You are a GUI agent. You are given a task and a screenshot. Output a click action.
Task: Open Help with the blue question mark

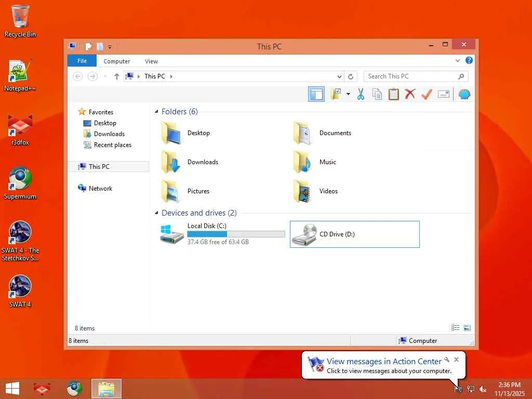coord(469,60)
